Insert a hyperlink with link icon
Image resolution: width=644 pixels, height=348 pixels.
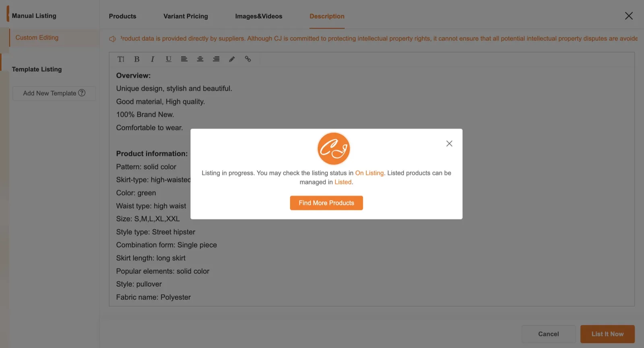coord(248,59)
